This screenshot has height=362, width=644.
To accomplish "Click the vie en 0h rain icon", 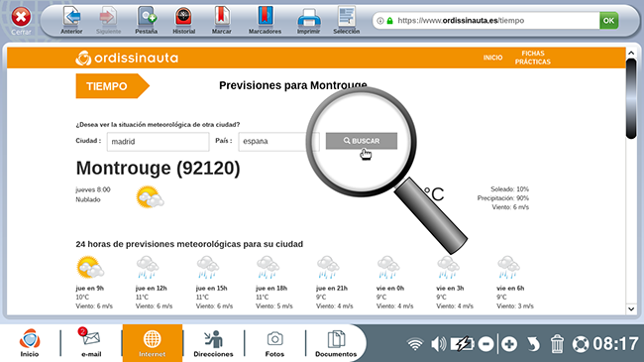I will point(388,267).
